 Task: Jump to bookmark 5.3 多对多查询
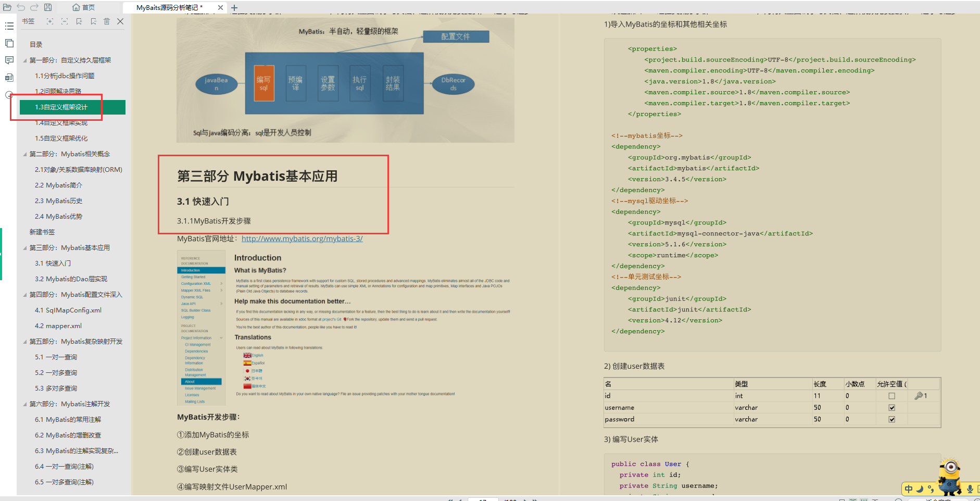pyautogui.click(x=56, y=389)
